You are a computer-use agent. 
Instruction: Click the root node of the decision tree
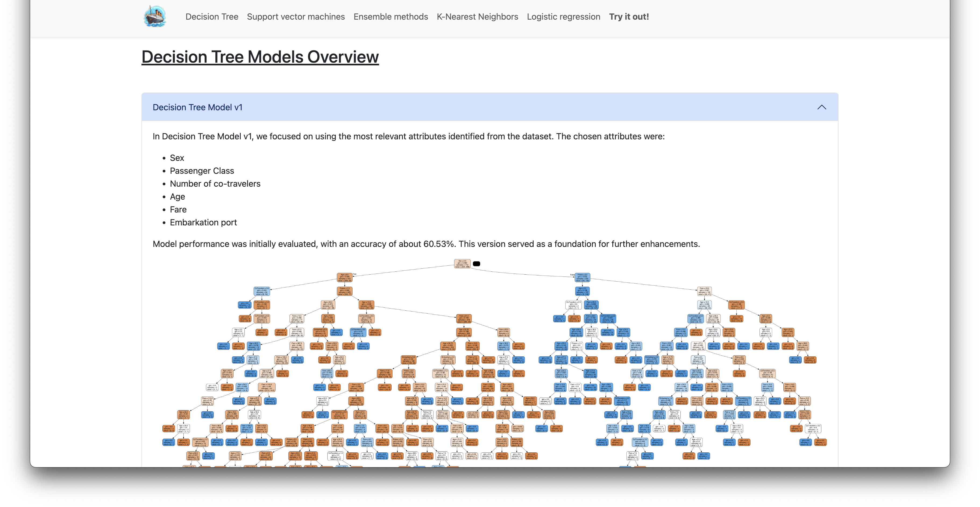pyautogui.click(x=462, y=264)
